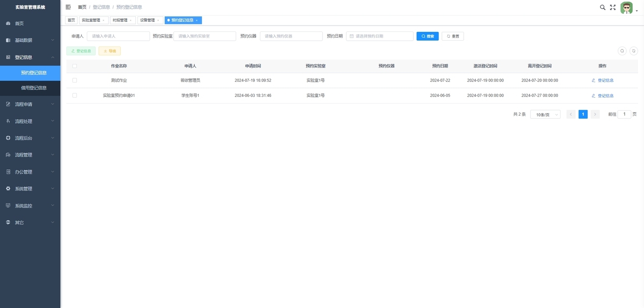Click the 系统监控 monitor icon

pos(8,206)
